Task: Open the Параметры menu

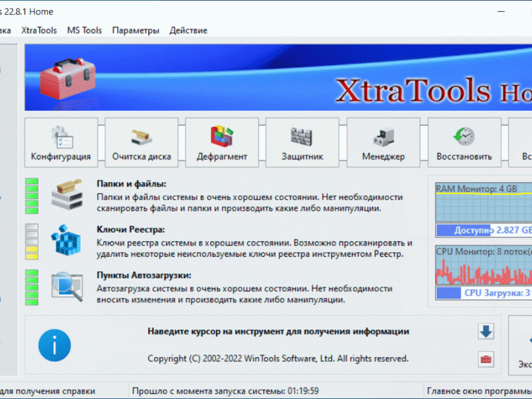Action: click(x=136, y=30)
